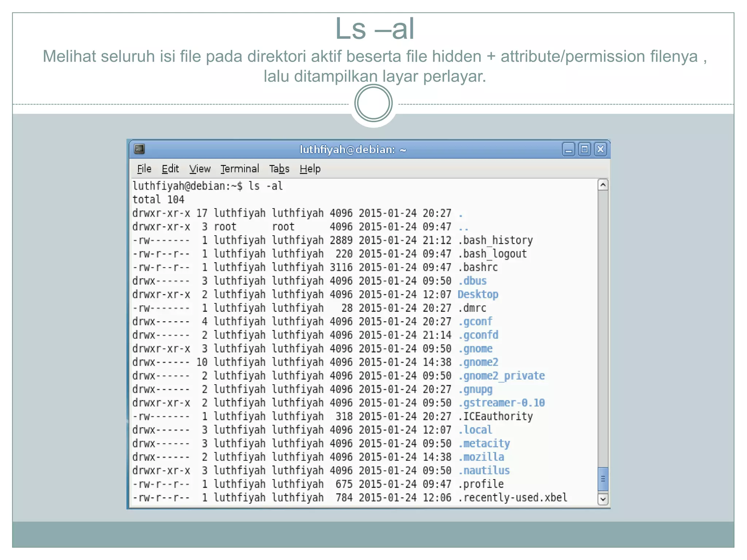This screenshot has height=560, width=747.
Task: Click the timestamp 12:06
Action: 437,498
